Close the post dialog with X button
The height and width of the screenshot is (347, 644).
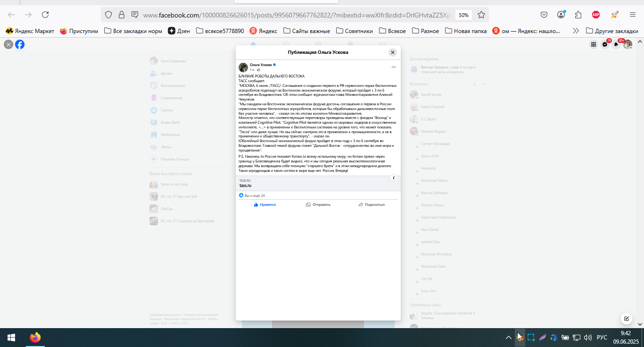click(x=393, y=52)
